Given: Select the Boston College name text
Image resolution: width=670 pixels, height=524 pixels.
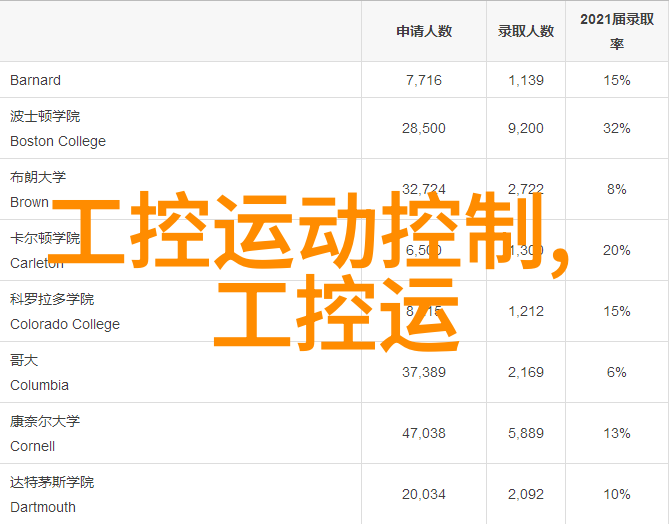Looking at the screenshot, I should [x=58, y=141].
